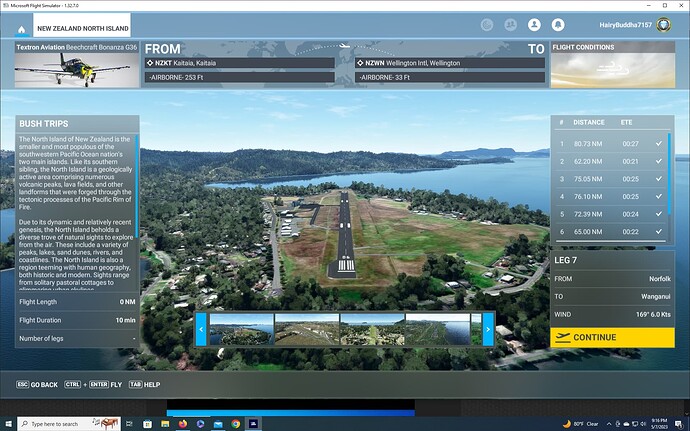Click ESC Go Back

pyautogui.click(x=37, y=385)
